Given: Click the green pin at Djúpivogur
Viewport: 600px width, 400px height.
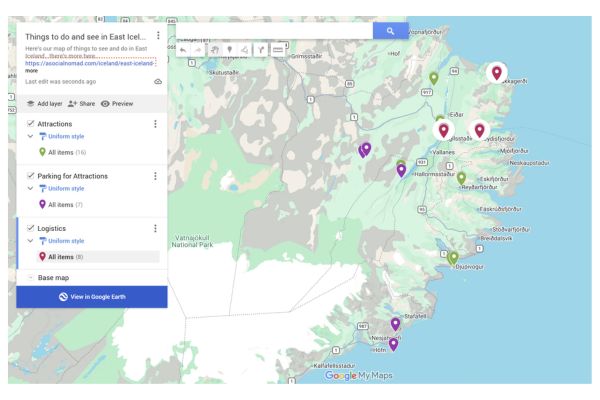Looking at the screenshot, I should tap(454, 258).
